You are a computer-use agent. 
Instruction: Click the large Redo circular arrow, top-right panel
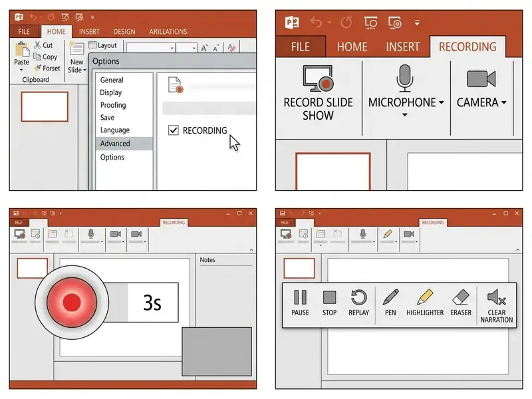tap(346, 23)
